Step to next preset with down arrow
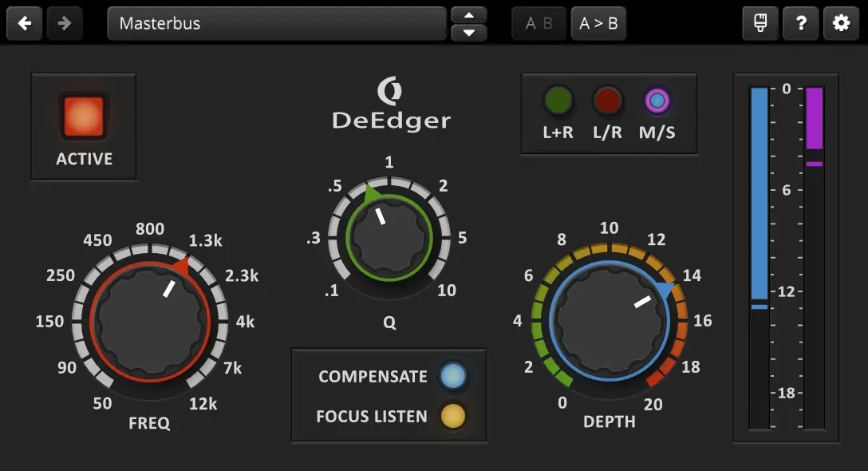This screenshot has width=868, height=471. [x=469, y=33]
